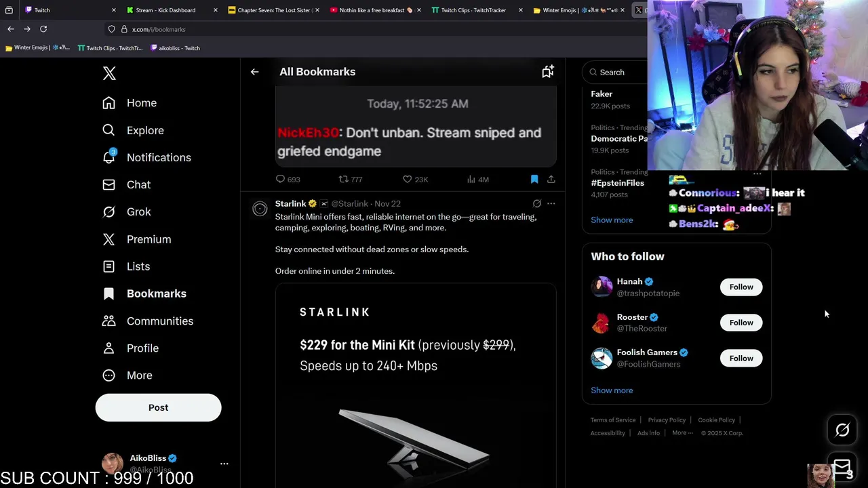Click the Starlink account name
The image size is (868, 488).
tap(290, 203)
